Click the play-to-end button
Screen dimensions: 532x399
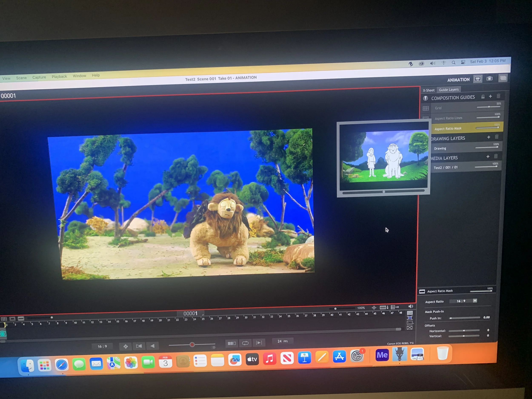click(259, 343)
